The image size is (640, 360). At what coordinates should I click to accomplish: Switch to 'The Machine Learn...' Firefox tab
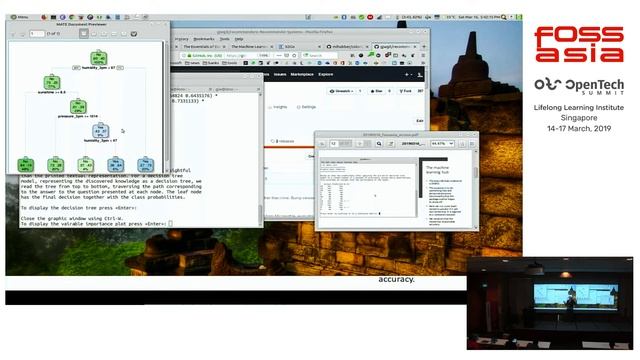click(250, 47)
